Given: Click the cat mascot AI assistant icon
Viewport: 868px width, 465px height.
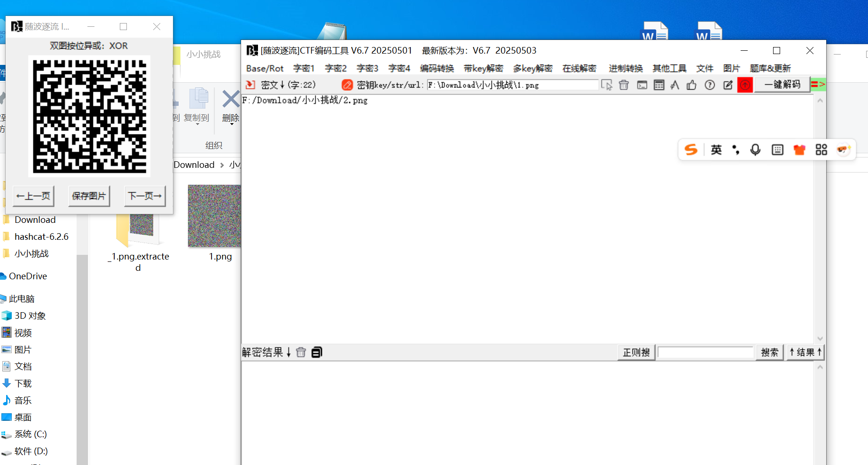Looking at the screenshot, I should 843,150.
